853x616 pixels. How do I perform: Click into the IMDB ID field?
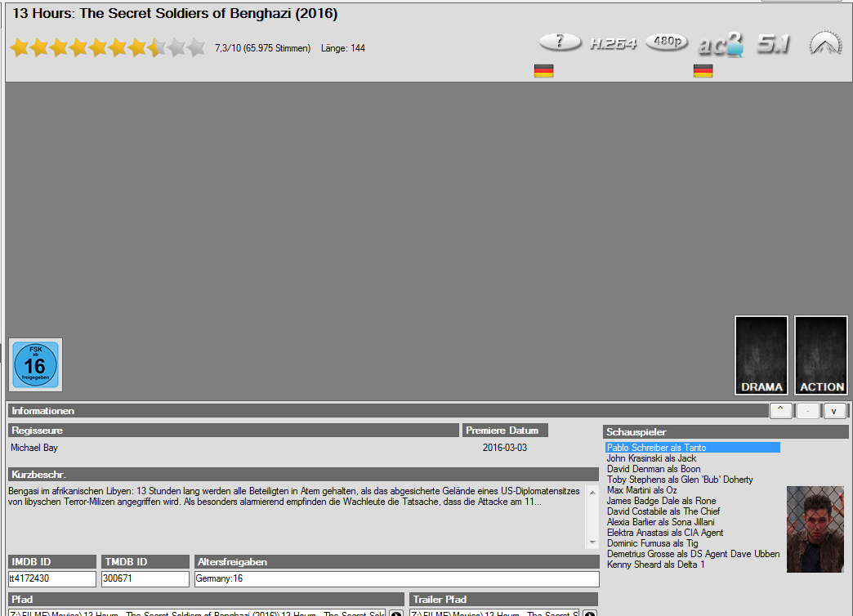point(52,578)
